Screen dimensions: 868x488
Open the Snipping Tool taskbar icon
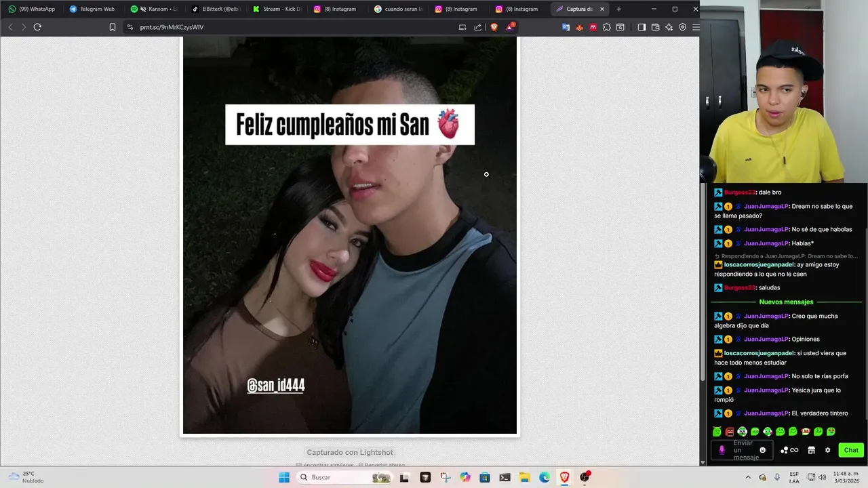[445, 477]
